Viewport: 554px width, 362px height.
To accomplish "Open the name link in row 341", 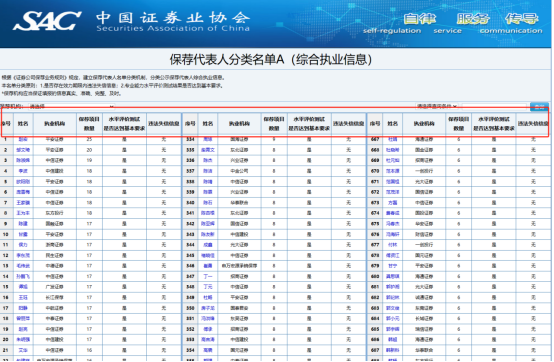I will click(x=208, y=213).
